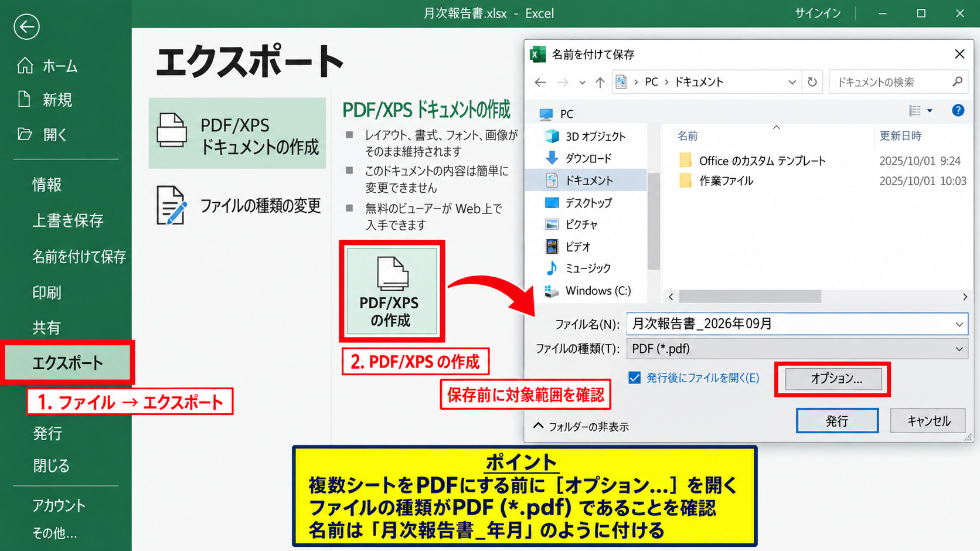The image size is (980, 551).
Task: Click the dialog back navigation arrow
Action: tap(540, 82)
